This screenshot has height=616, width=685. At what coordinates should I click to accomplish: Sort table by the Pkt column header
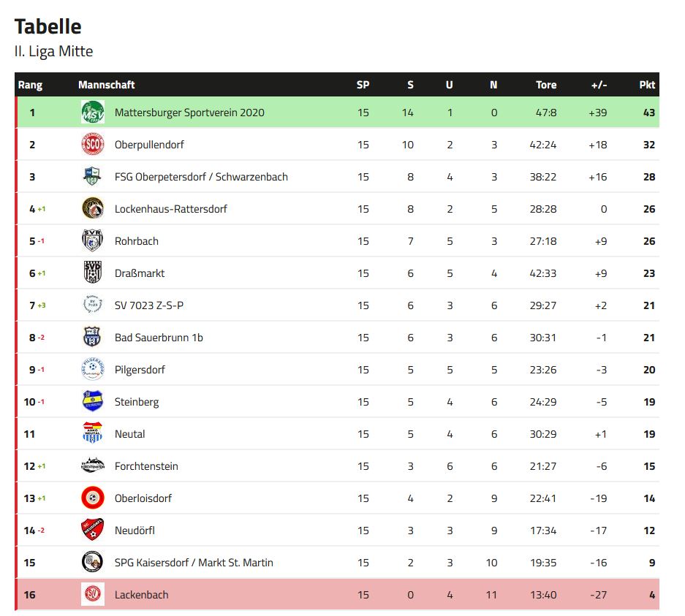pos(647,85)
